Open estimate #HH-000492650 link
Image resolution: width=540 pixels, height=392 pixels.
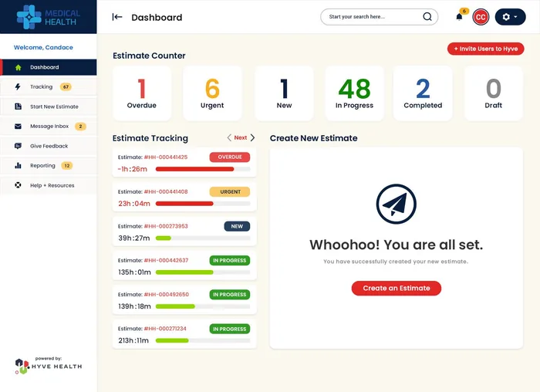[167, 295]
